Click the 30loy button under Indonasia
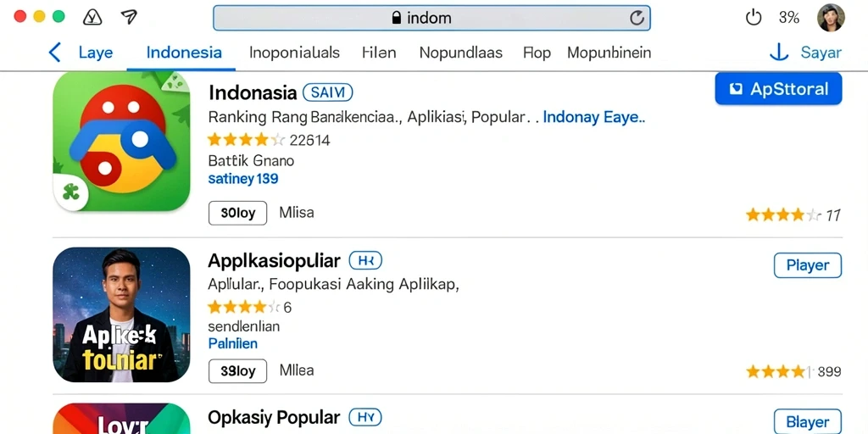The height and width of the screenshot is (434, 868). [x=237, y=213]
